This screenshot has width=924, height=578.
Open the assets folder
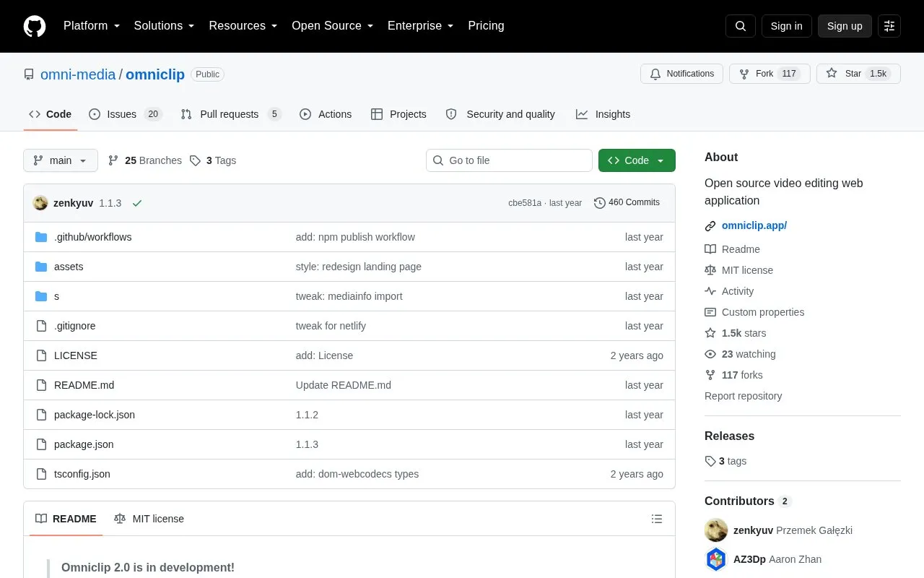coord(69,267)
